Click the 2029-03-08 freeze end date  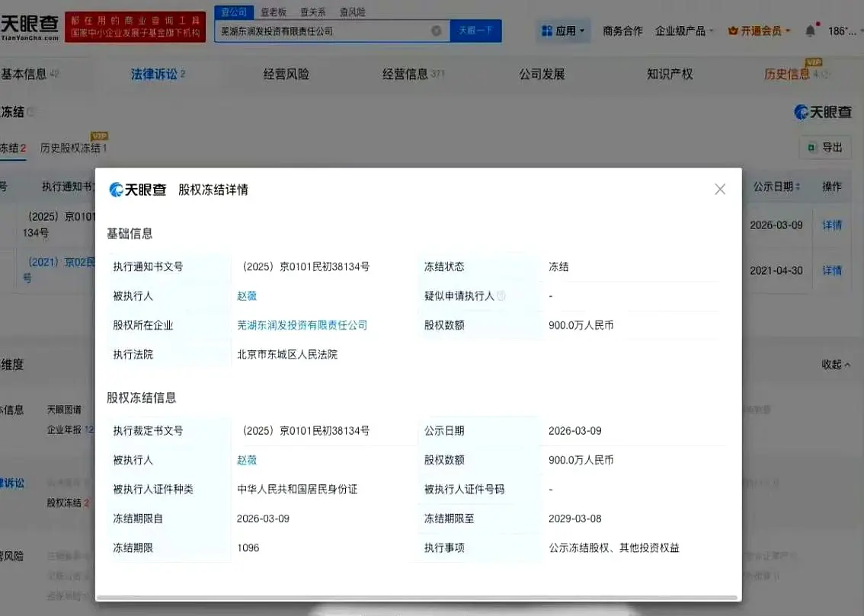(574, 519)
